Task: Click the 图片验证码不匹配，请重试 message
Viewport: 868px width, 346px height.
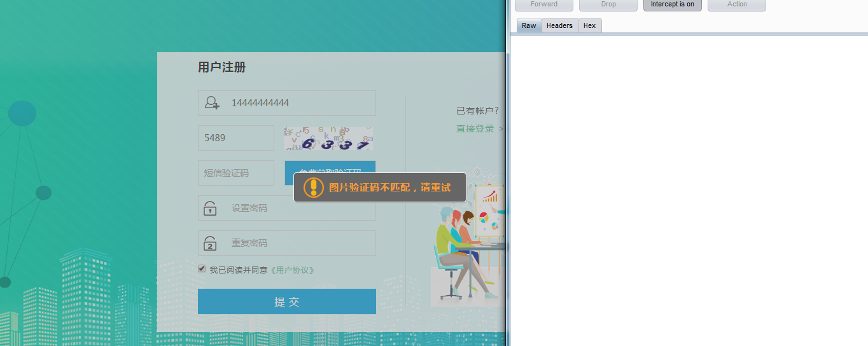Action: (x=389, y=188)
